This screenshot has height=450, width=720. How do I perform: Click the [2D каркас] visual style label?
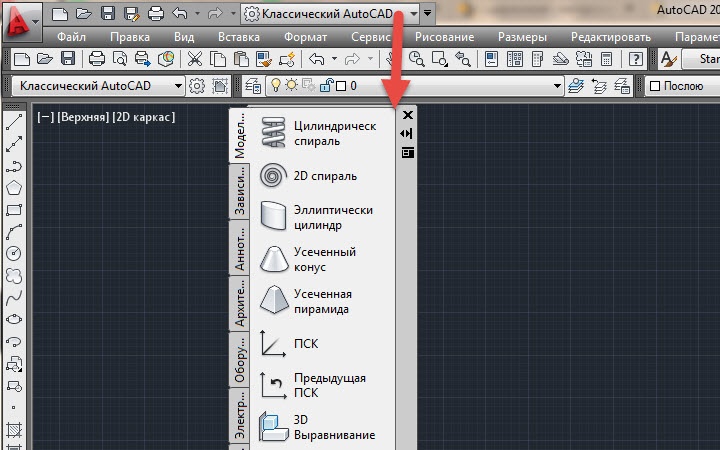coord(144,117)
